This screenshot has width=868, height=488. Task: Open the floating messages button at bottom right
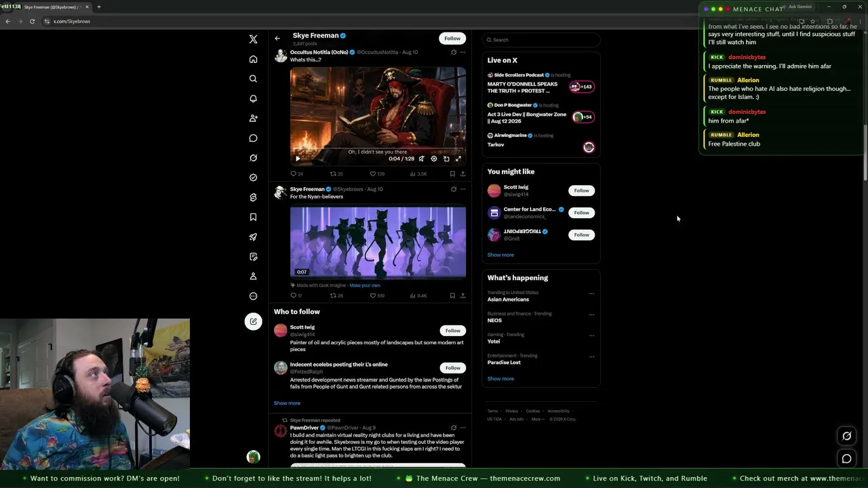click(x=846, y=459)
